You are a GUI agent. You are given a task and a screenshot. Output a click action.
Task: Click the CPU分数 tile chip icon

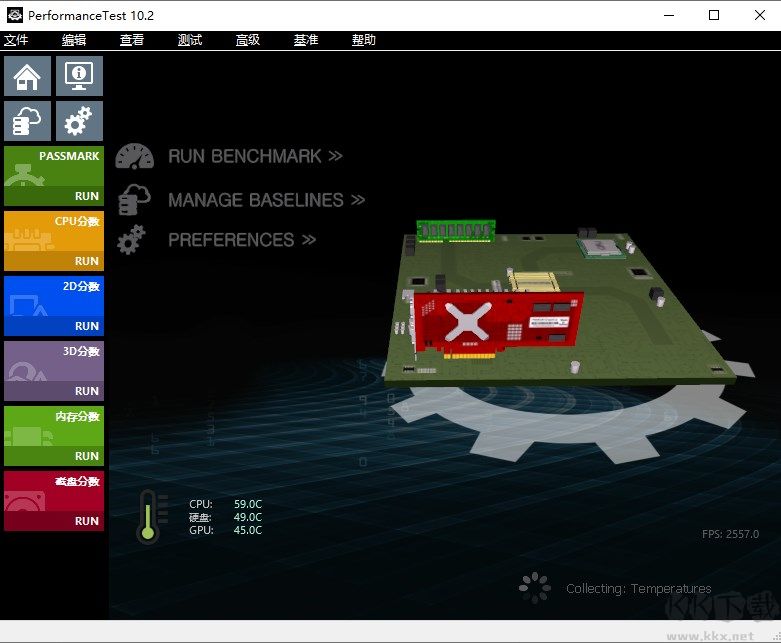tap(29, 240)
